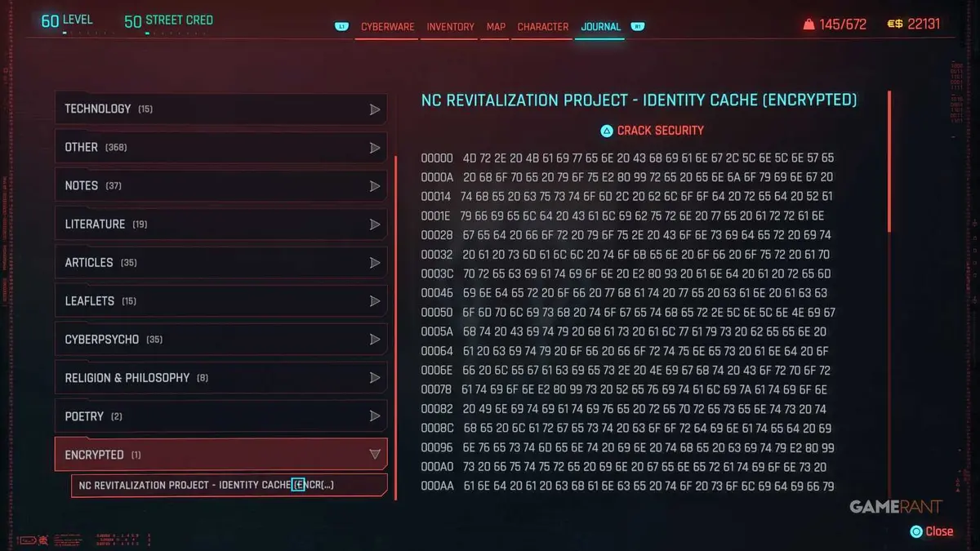
Task: Click hex row offset 0008C
Action: (x=437, y=429)
